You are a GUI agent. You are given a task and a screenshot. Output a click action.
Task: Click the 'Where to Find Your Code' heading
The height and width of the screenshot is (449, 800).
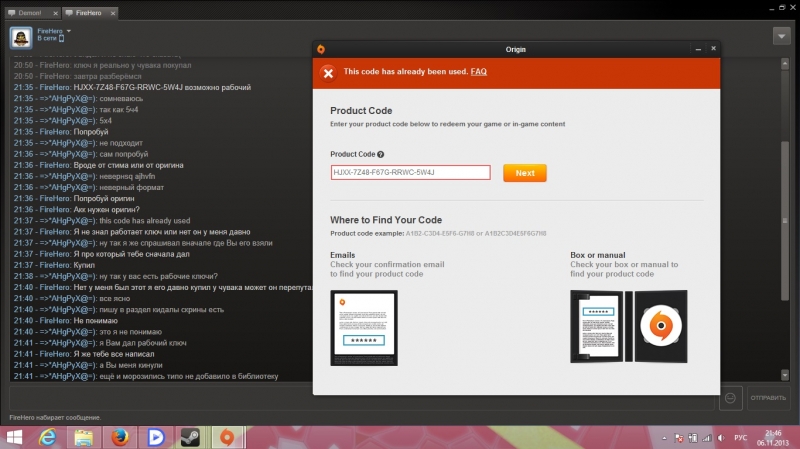click(386, 220)
